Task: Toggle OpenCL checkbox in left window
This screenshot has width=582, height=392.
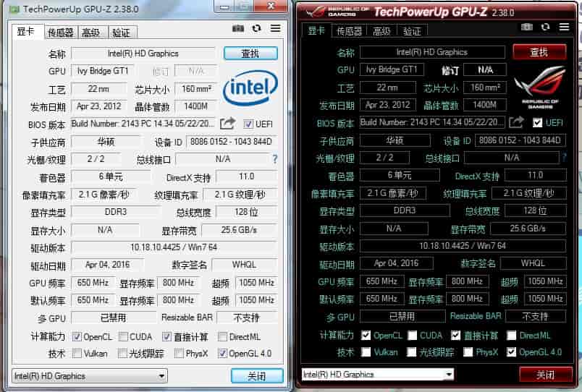Action: pos(77,337)
